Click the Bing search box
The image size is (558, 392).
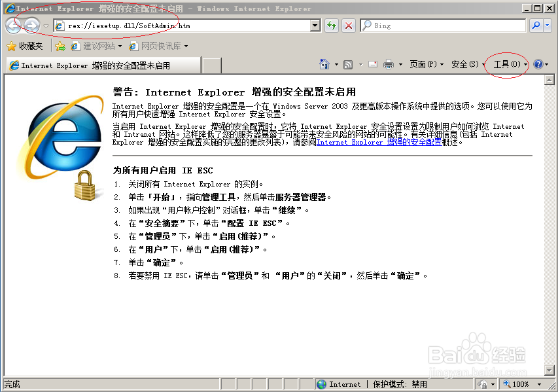(443, 26)
